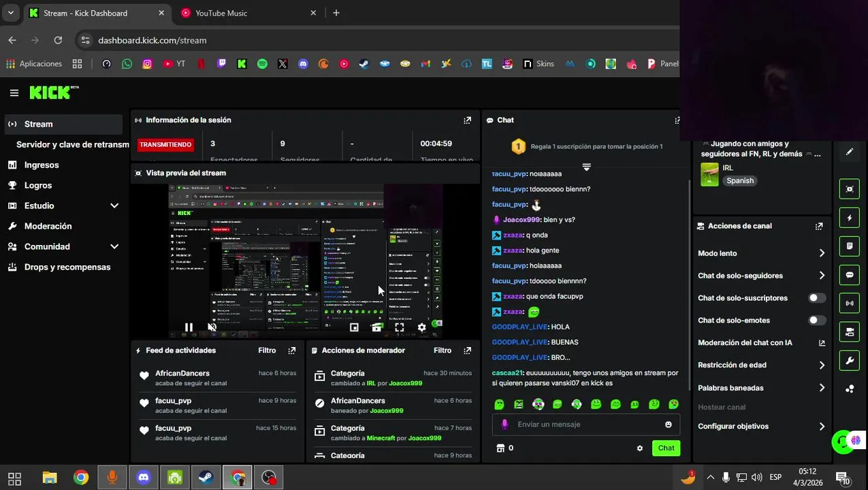
Task: Open the Instagram bookmark in the bookmarks bar
Action: 147,64
